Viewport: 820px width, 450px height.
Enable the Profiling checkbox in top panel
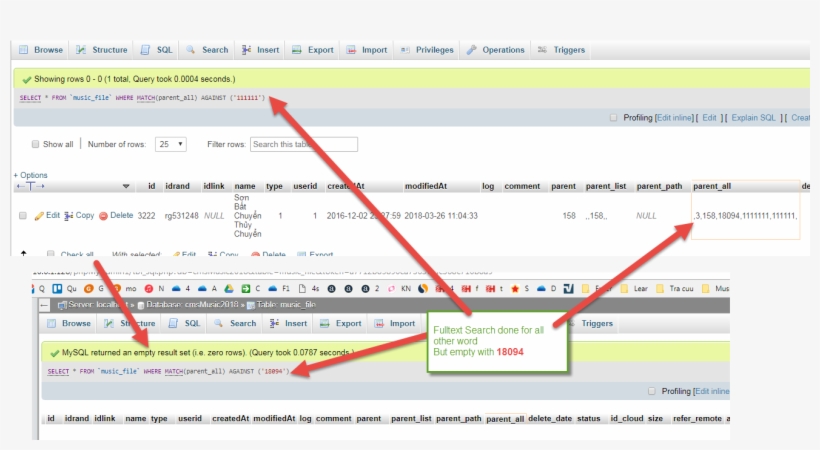614,117
